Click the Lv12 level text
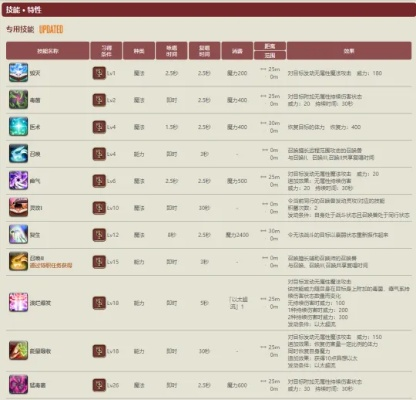 pyautogui.click(x=113, y=235)
